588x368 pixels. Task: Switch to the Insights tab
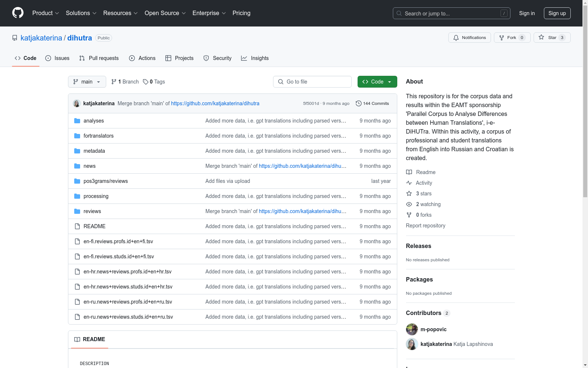[255, 58]
